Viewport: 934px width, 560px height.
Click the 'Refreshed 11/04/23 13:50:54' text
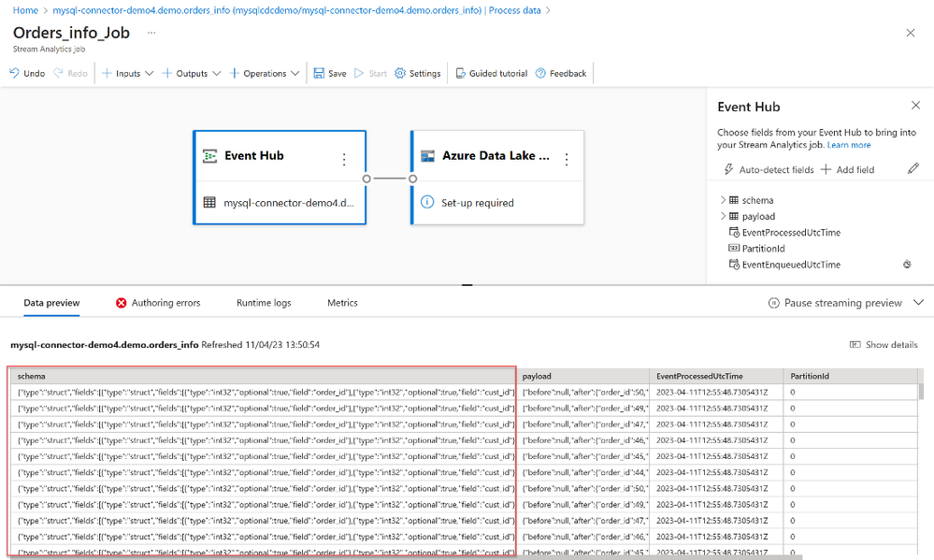[x=260, y=344]
